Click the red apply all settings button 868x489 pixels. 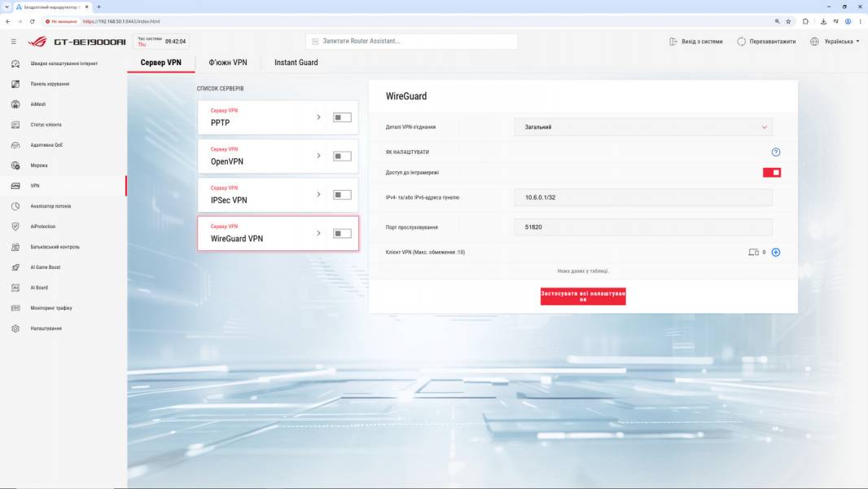click(583, 296)
